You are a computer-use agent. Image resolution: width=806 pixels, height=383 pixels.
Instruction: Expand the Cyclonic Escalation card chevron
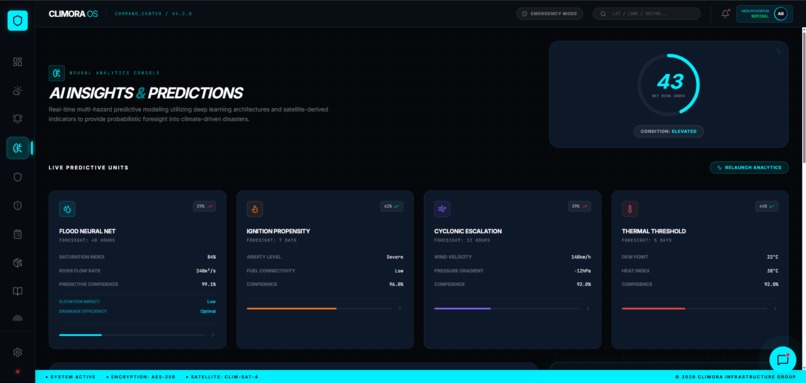[588, 309]
